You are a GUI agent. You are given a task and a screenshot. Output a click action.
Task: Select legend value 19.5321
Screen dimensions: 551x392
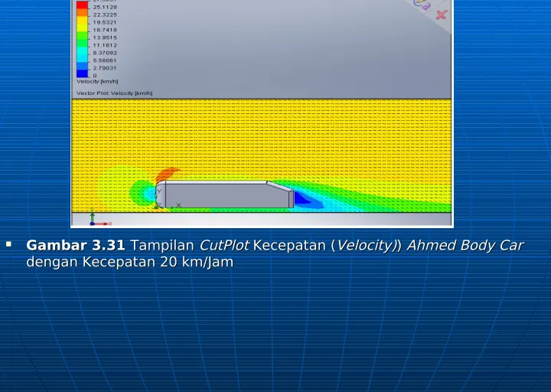coord(105,22)
